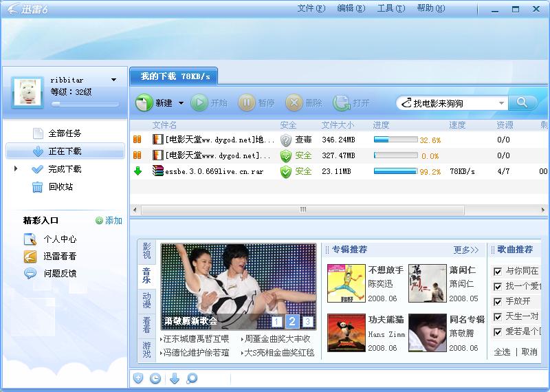Select the 我的下载 tab
Screen dimensions: 550x392
174,76
